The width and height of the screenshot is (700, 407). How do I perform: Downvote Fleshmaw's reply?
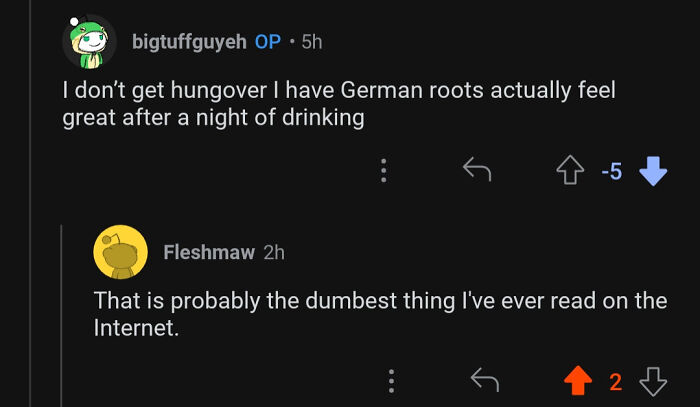coord(654,381)
